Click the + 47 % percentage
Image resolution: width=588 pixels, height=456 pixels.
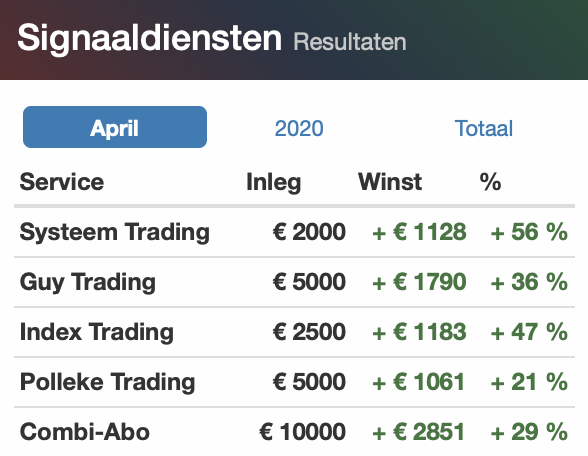[x=529, y=332]
